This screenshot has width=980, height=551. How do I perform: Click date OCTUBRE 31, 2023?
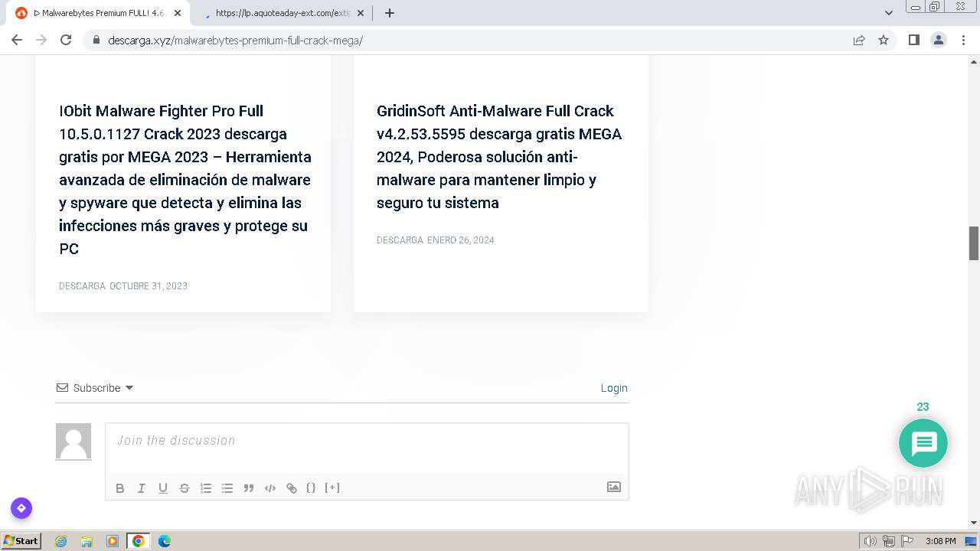tap(149, 286)
